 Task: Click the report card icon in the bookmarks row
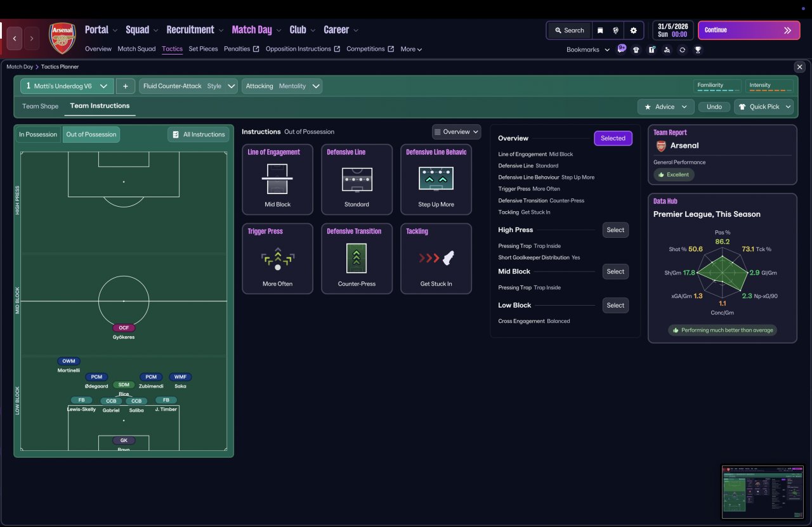pos(652,49)
